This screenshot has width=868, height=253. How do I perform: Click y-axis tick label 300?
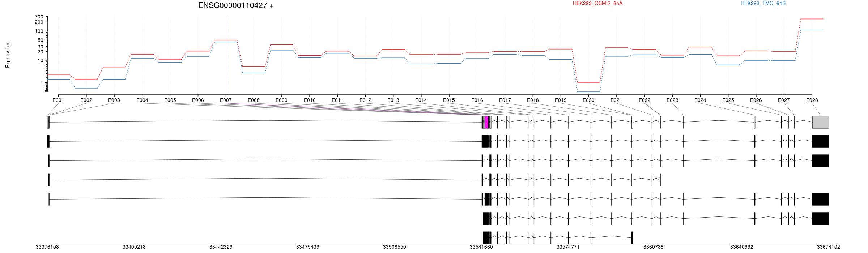(x=39, y=17)
